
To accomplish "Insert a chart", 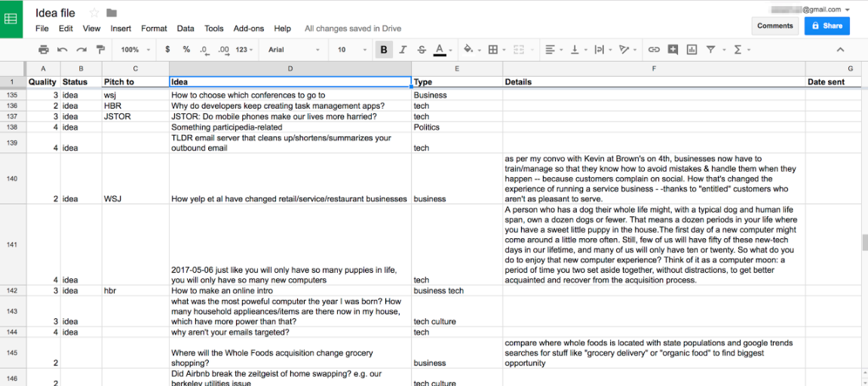I will (692, 50).
